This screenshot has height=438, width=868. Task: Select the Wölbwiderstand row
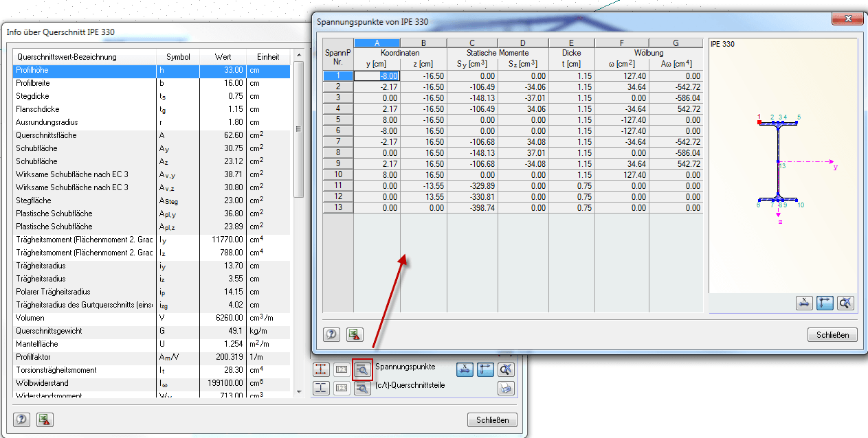(151, 383)
